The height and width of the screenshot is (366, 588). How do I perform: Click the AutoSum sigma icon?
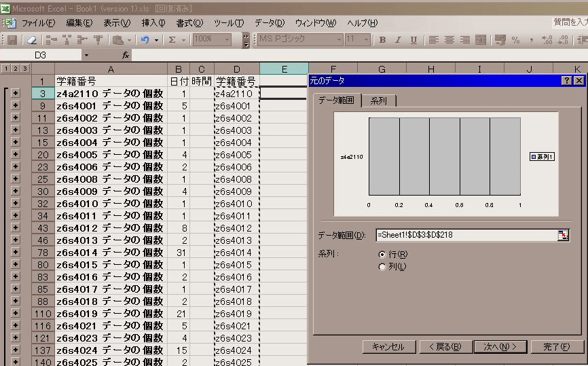pyautogui.click(x=172, y=40)
